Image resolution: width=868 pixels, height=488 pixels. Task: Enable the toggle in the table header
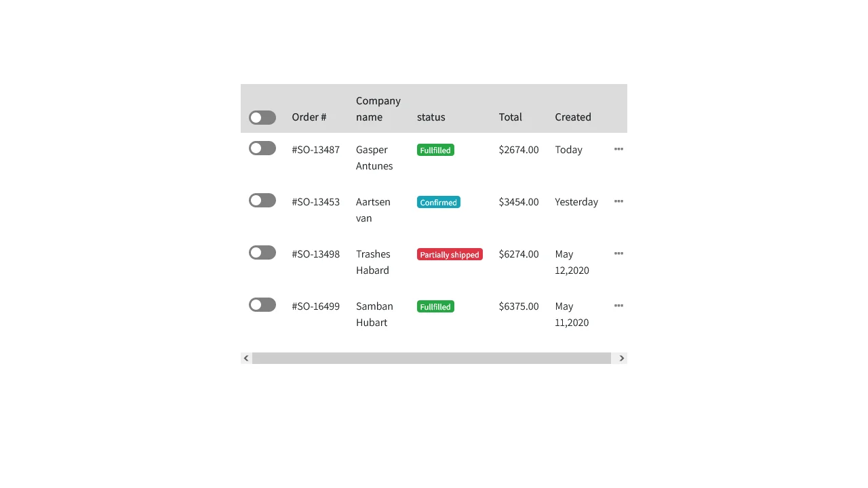coord(262,117)
